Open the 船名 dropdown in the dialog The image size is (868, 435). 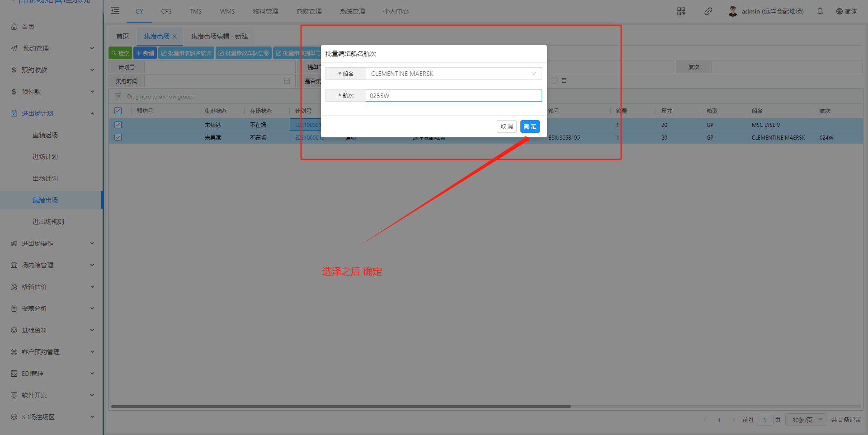click(453, 74)
